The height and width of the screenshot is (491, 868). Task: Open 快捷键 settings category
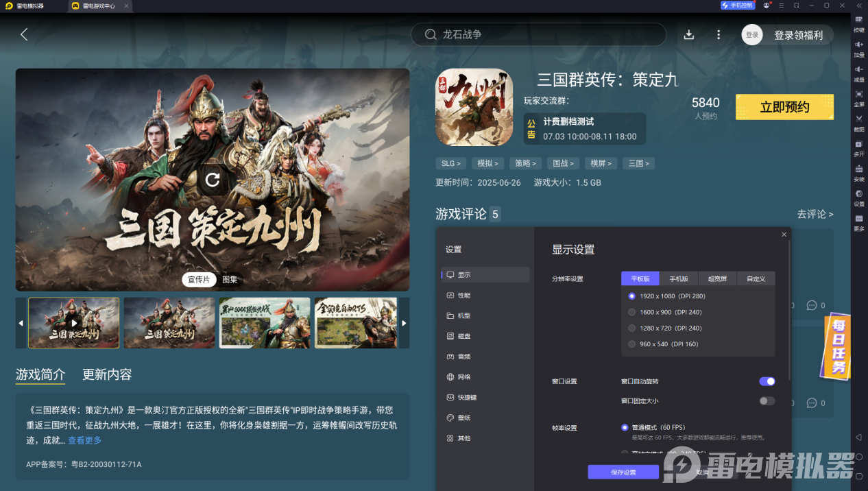485,397
